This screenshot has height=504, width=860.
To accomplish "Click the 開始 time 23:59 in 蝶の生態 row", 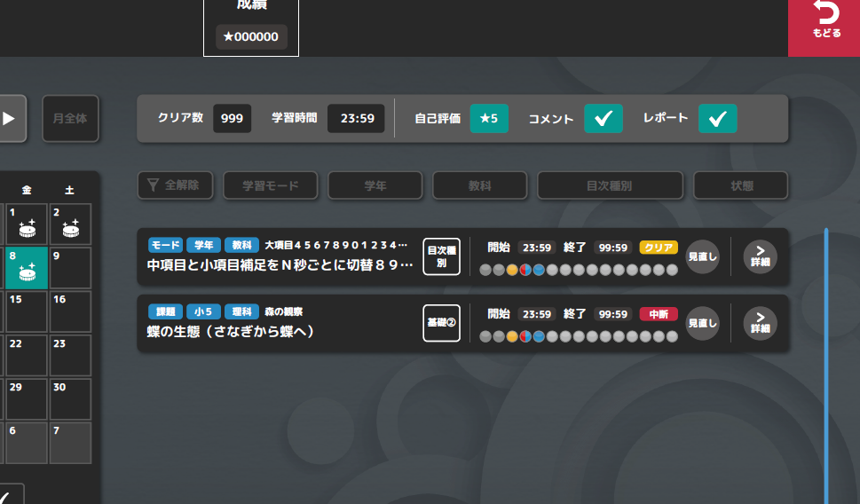I will pyautogui.click(x=536, y=314).
